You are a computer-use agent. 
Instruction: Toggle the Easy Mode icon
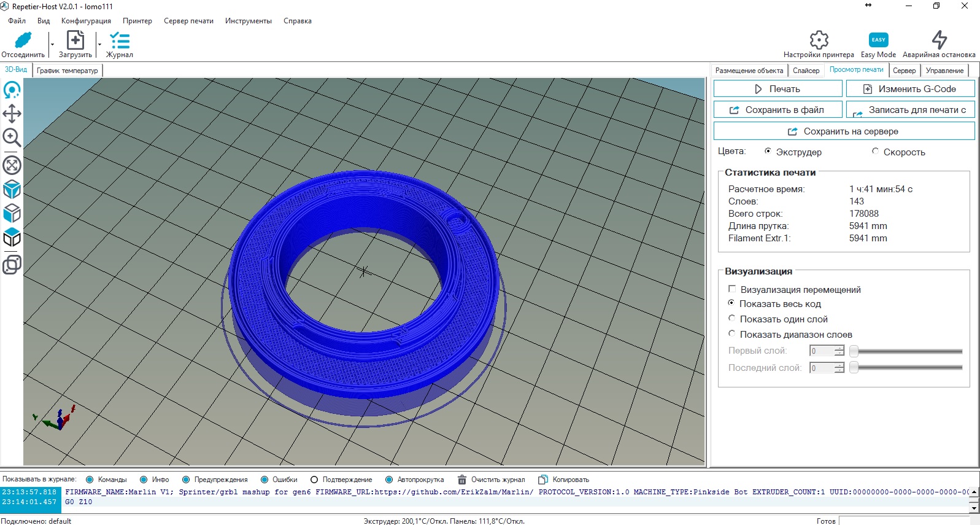[878, 40]
